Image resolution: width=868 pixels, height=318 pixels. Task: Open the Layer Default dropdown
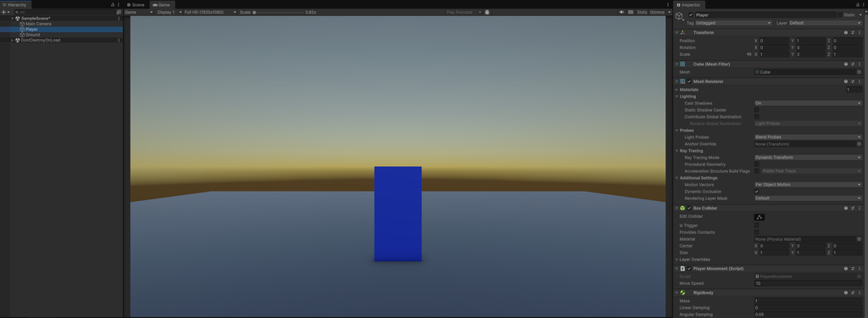coord(825,23)
